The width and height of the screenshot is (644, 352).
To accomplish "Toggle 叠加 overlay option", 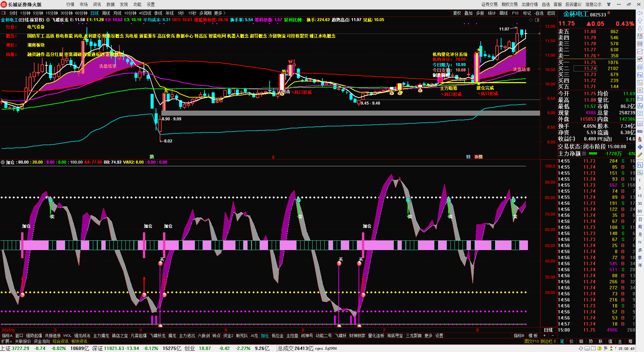I will point(468,13).
